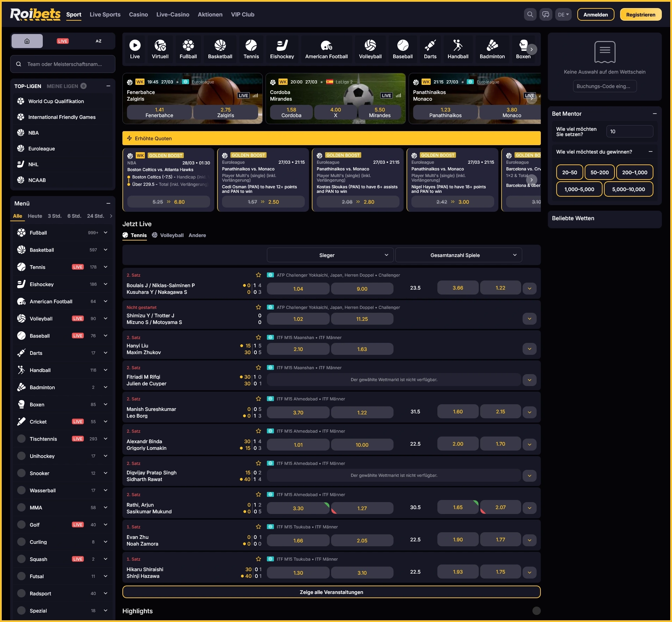
Task: Open the Euroleague top league link
Action: [62, 148]
